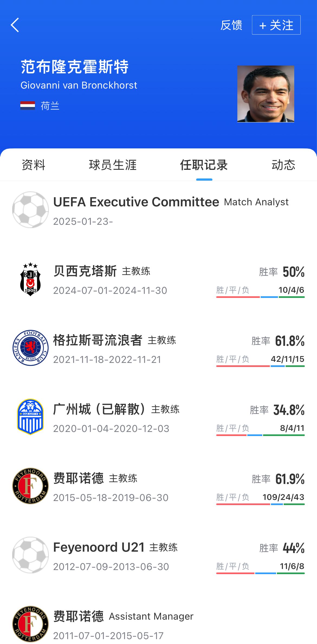Select the 任职记录 tab
This screenshot has height=644, width=317.
pos(204,165)
